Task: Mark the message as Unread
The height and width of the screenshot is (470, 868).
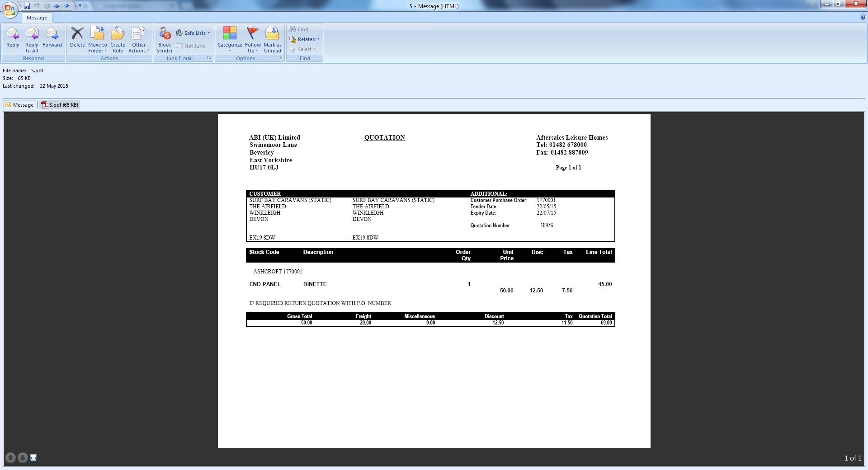Action: pyautogui.click(x=273, y=40)
